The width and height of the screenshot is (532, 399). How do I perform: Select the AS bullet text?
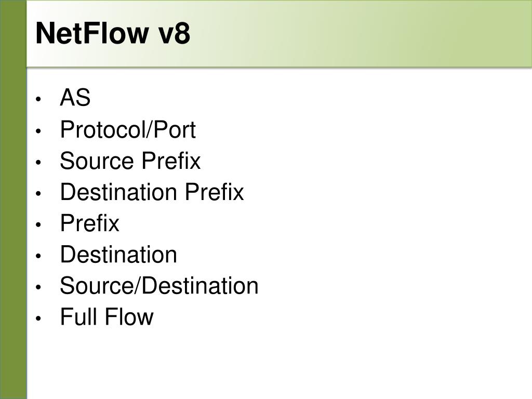(x=75, y=98)
